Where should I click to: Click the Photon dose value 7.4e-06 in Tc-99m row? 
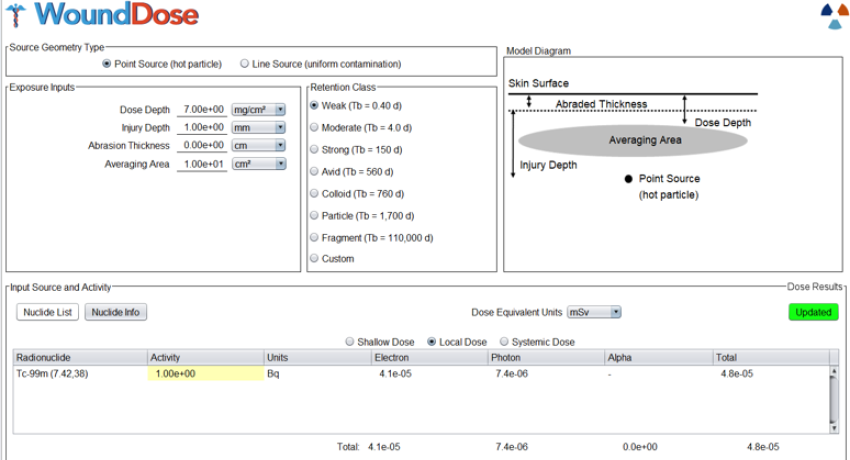(x=511, y=373)
